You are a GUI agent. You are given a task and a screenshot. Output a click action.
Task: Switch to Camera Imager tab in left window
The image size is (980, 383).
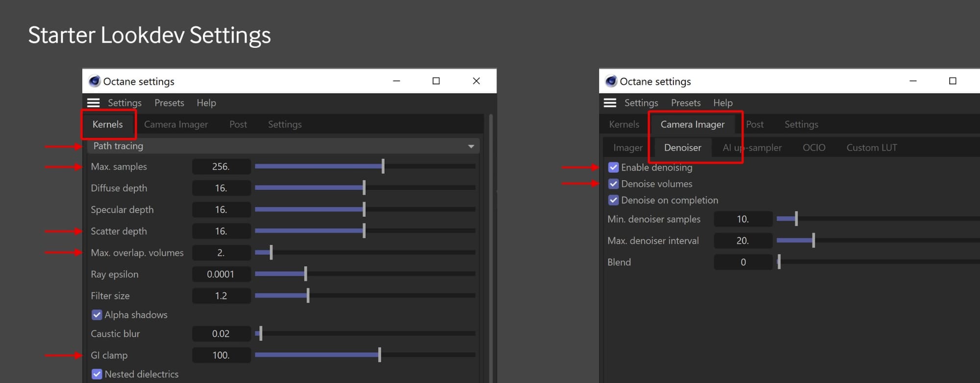pos(176,125)
